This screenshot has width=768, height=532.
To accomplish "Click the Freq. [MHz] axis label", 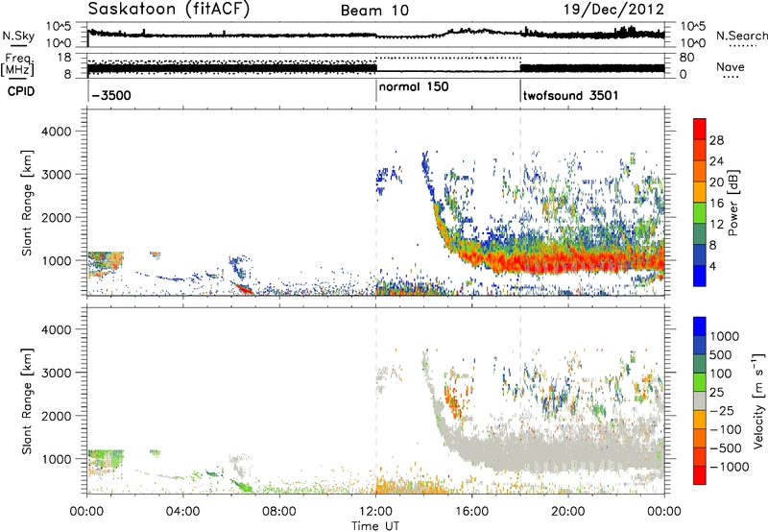I will 18,64.
